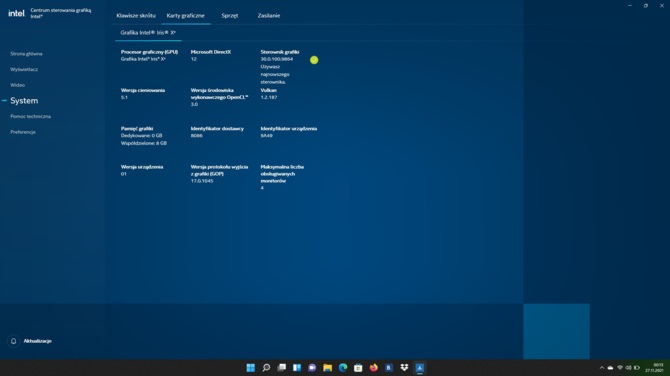Click the Maksymalna liczba obsługiwanych monitorów heading
Screen dimensions: 670x376
[x=282, y=174]
